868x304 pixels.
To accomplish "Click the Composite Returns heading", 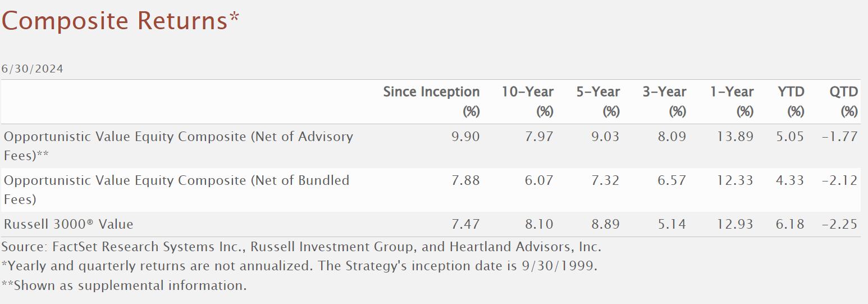I will 120,21.
